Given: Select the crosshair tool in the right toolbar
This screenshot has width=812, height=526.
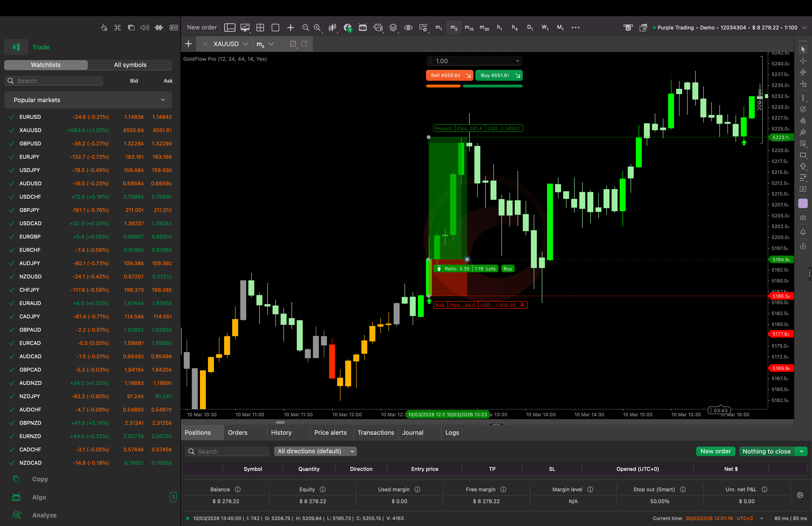Looking at the screenshot, I should [803, 61].
